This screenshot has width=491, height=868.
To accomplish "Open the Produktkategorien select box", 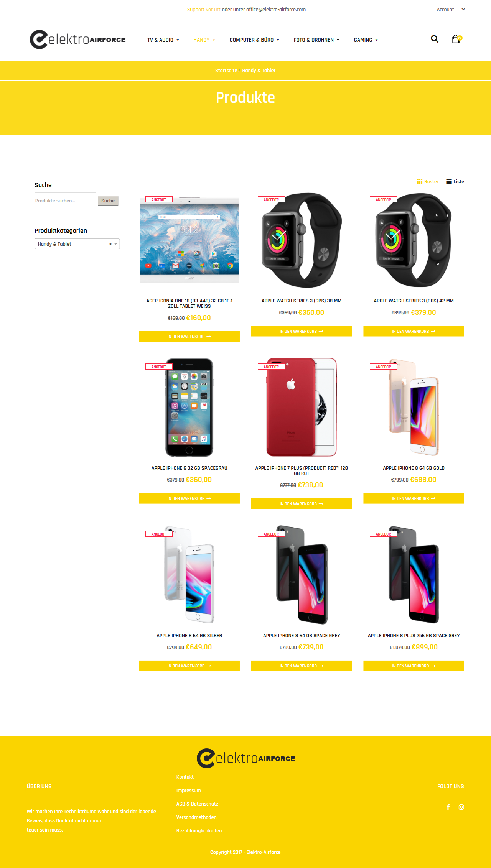I will 77,244.
